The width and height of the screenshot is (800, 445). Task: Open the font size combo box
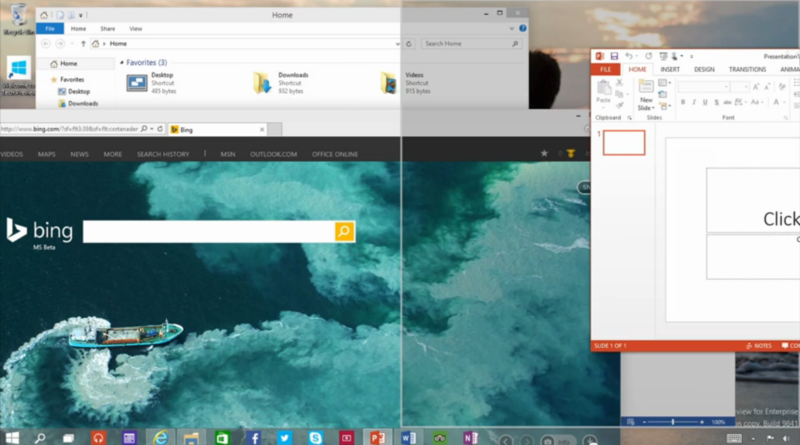(740, 87)
